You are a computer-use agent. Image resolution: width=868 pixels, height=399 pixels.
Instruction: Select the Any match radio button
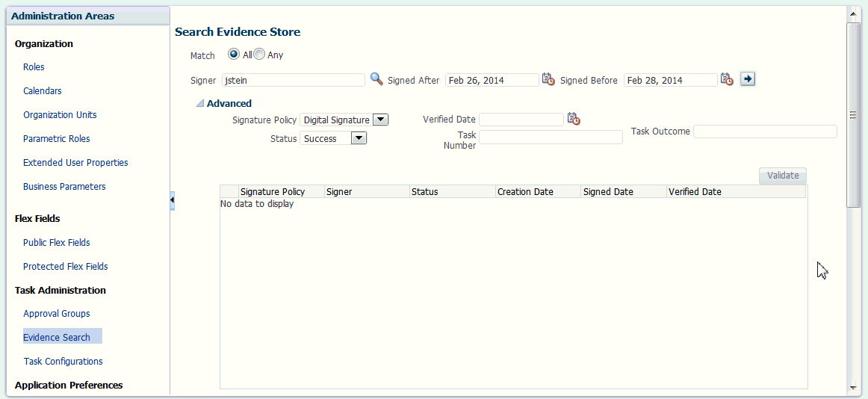pyautogui.click(x=259, y=55)
